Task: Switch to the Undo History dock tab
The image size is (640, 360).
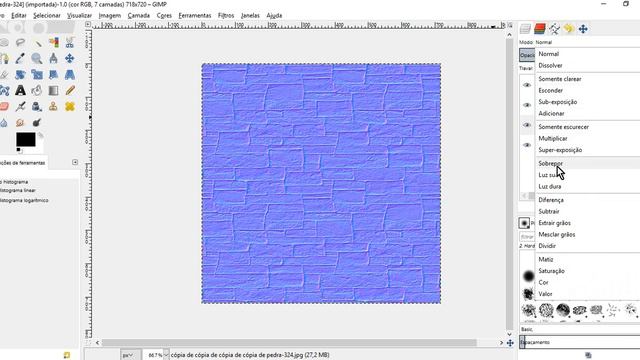Action: [x=569, y=29]
